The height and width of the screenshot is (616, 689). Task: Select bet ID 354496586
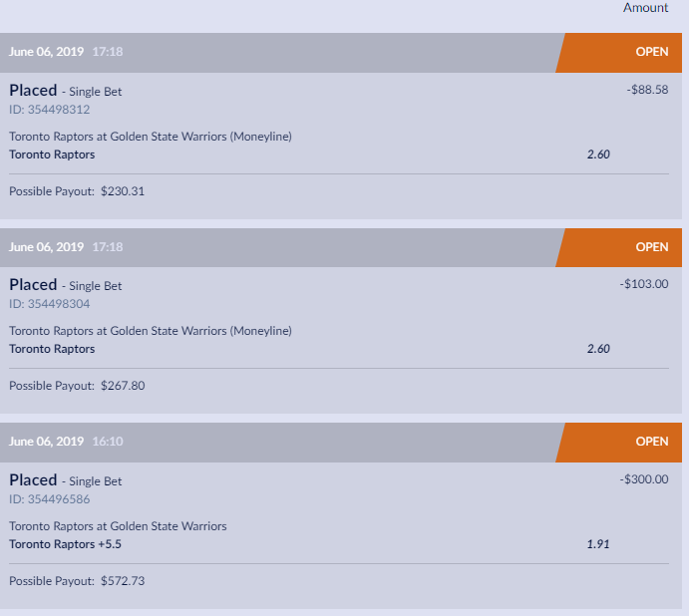pyautogui.click(x=49, y=499)
